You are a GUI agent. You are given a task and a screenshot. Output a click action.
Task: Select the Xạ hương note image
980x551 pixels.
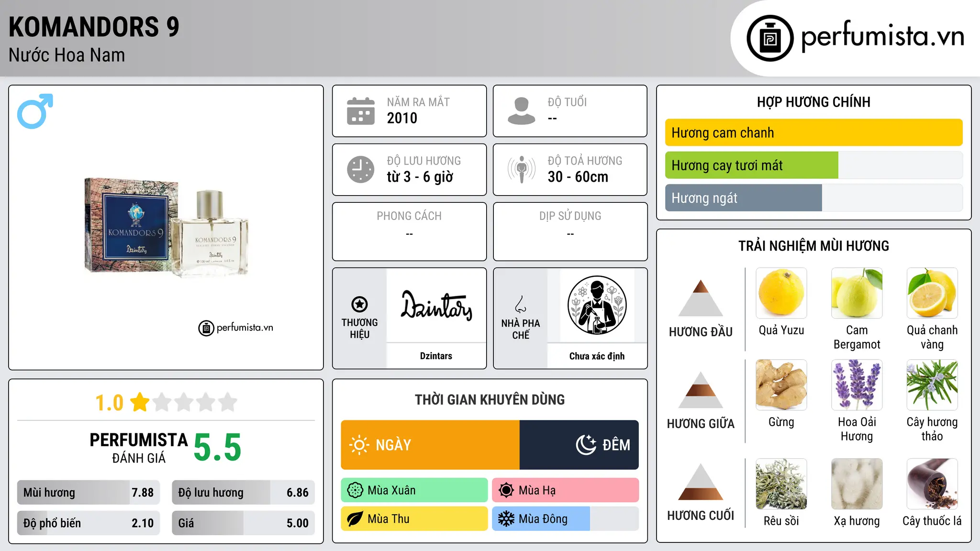click(x=857, y=484)
